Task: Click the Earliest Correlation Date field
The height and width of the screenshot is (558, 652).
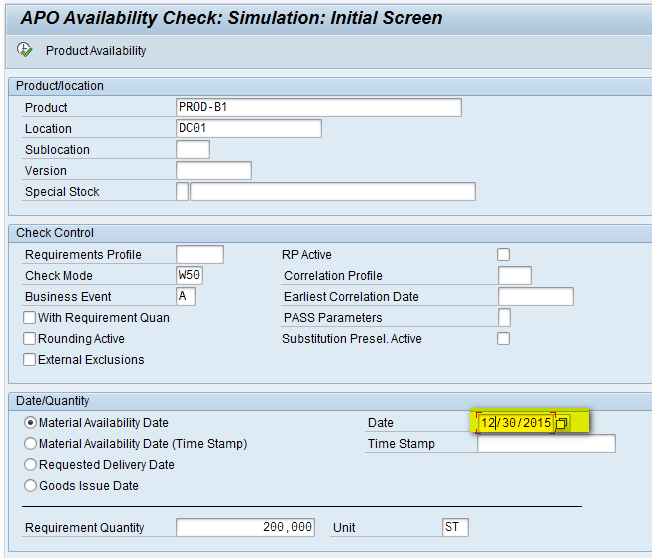Action: point(536,296)
